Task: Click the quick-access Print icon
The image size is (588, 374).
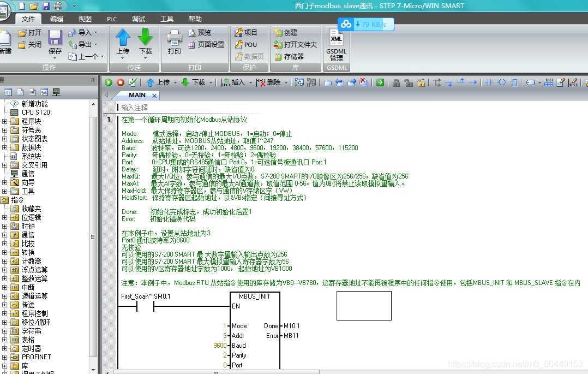Action: (x=58, y=5)
